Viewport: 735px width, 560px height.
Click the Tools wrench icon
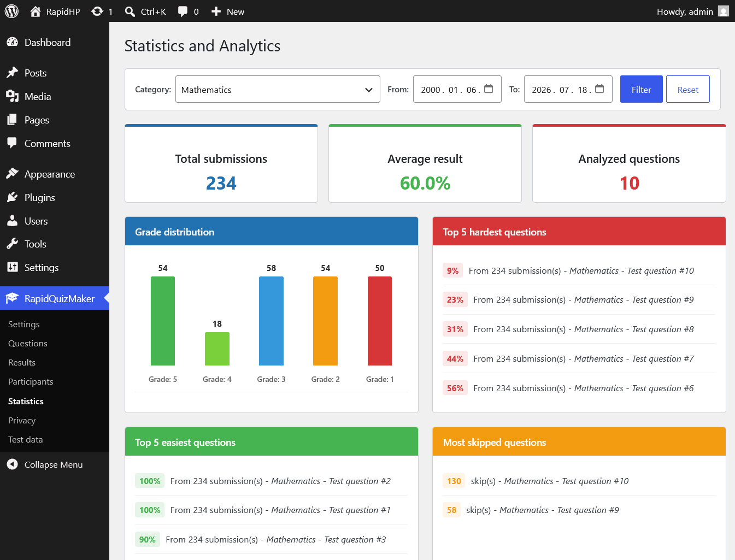[x=12, y=244]
